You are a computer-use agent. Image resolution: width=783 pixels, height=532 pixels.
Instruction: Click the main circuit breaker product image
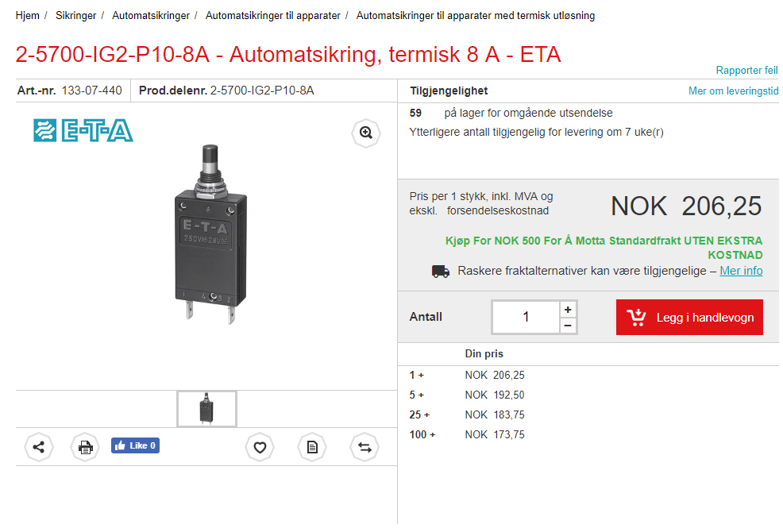tap(210, 233)
